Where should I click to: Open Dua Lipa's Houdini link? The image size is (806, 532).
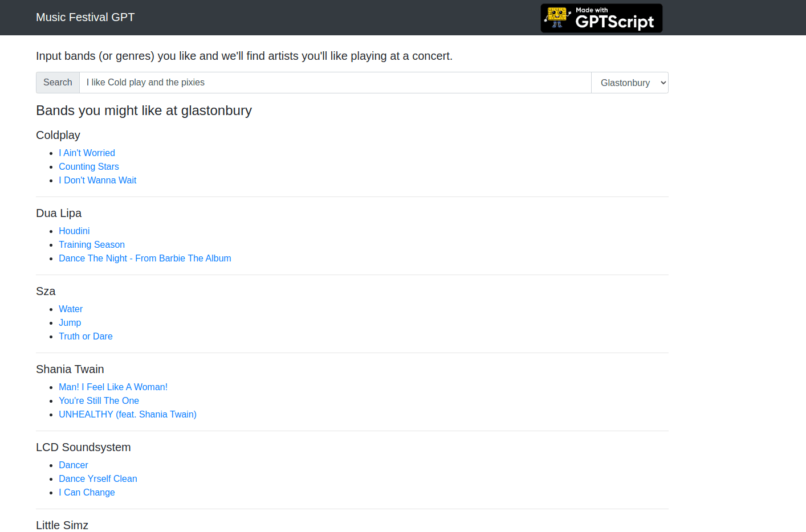click(74, 231)
